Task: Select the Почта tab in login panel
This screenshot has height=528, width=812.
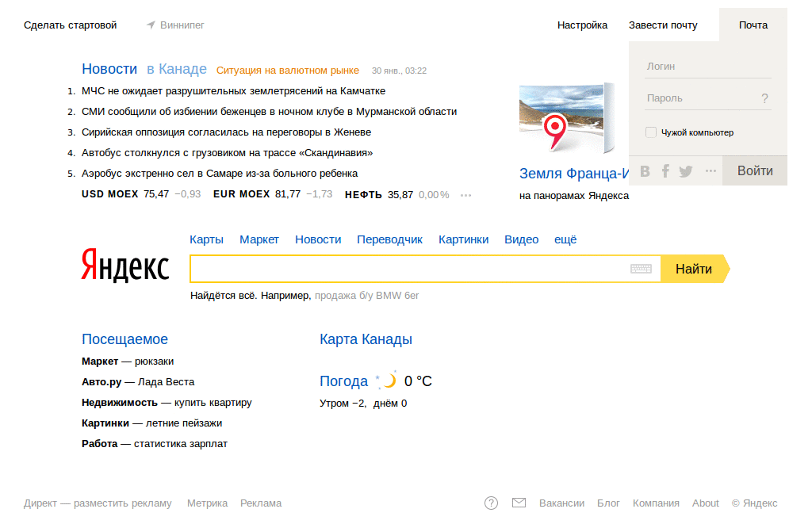Action: (753, 25)
